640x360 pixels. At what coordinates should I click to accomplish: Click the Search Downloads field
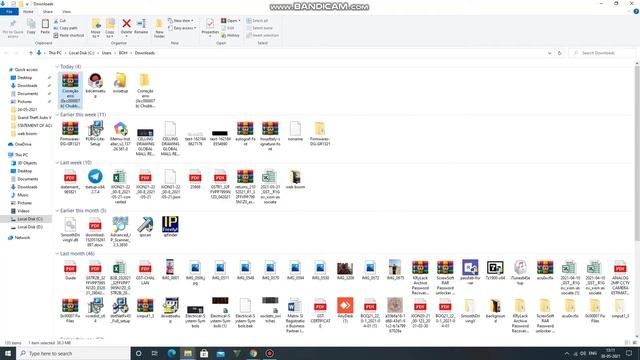tap(601, 53)
